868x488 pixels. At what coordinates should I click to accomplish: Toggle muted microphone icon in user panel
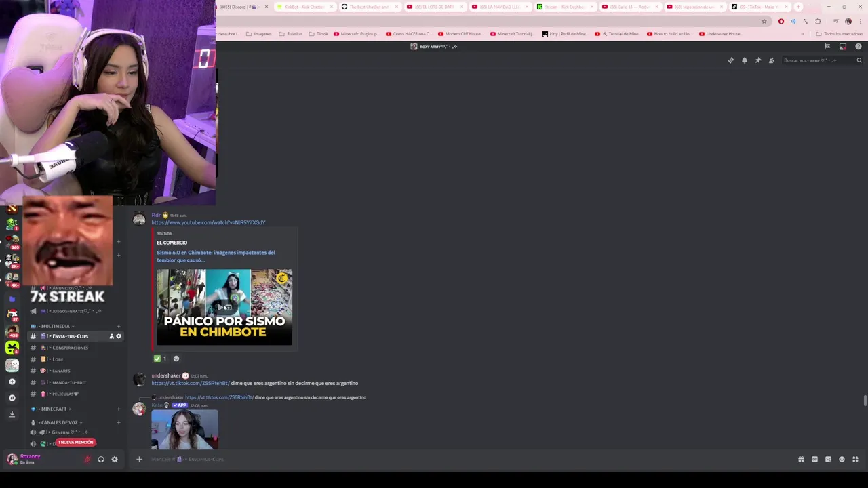click(x=87, y=459)
